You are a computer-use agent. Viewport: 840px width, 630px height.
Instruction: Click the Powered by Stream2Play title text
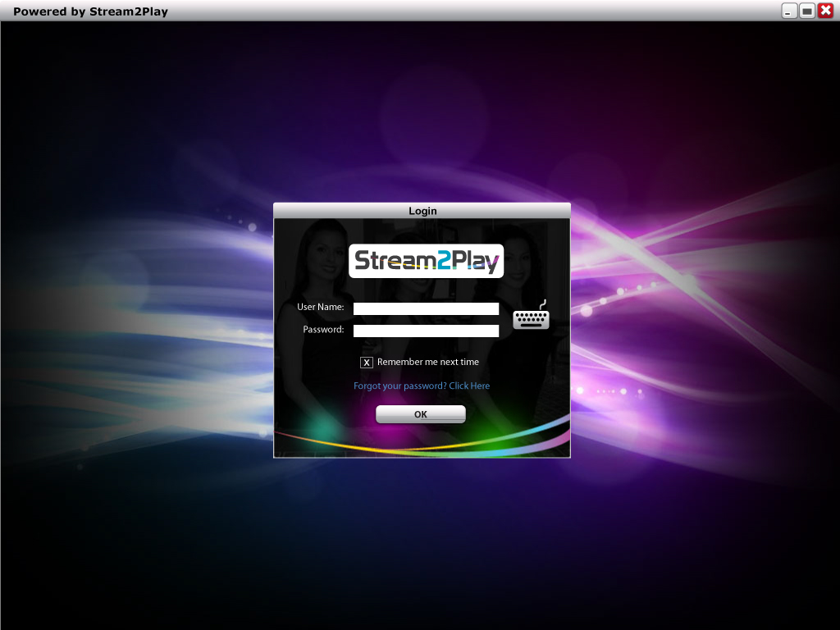pos(90,11)
